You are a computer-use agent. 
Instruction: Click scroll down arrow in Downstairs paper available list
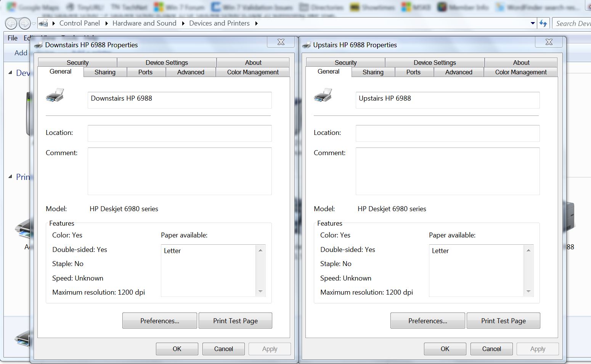pos(260,291)
